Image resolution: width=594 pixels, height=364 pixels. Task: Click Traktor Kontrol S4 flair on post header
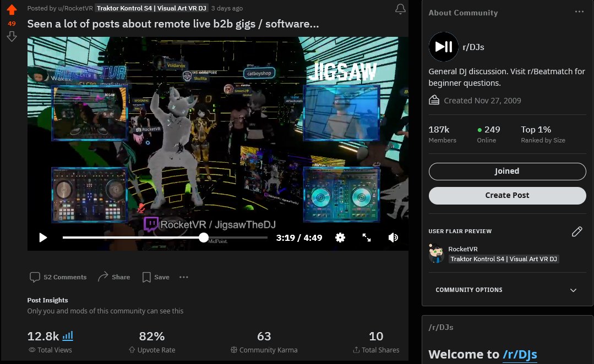(151, 8)
